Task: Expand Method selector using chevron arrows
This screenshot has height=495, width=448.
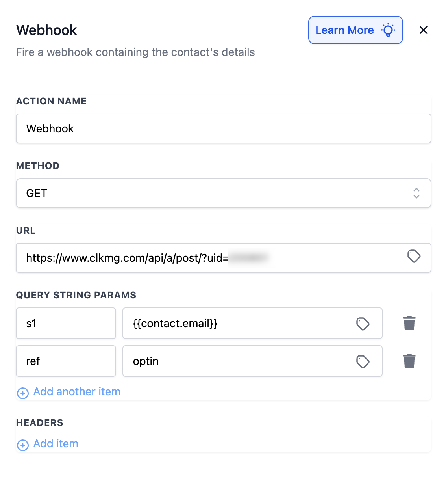Action: tap(416, 193)
